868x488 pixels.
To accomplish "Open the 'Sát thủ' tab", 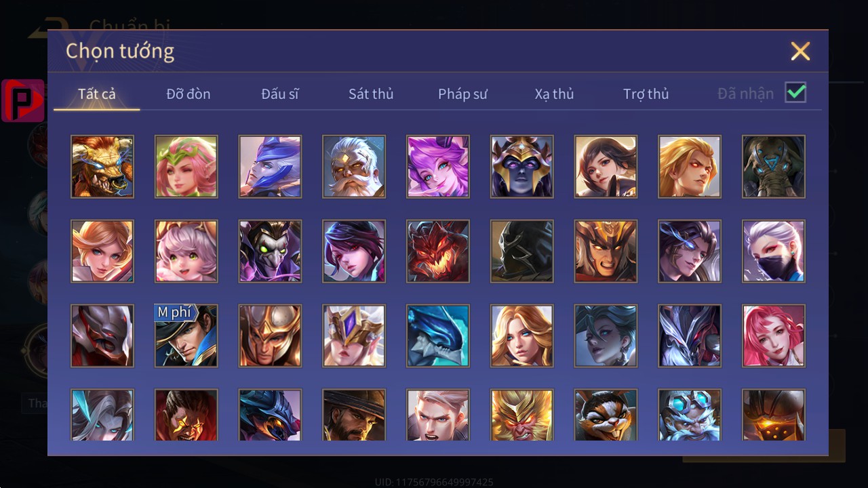I will (371, 94).
